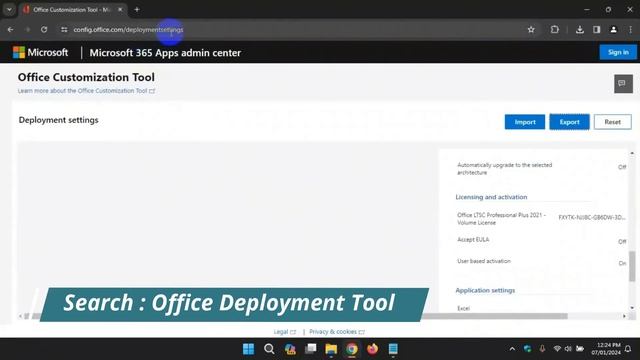Open the Legal footer link

tap(284, 332)
